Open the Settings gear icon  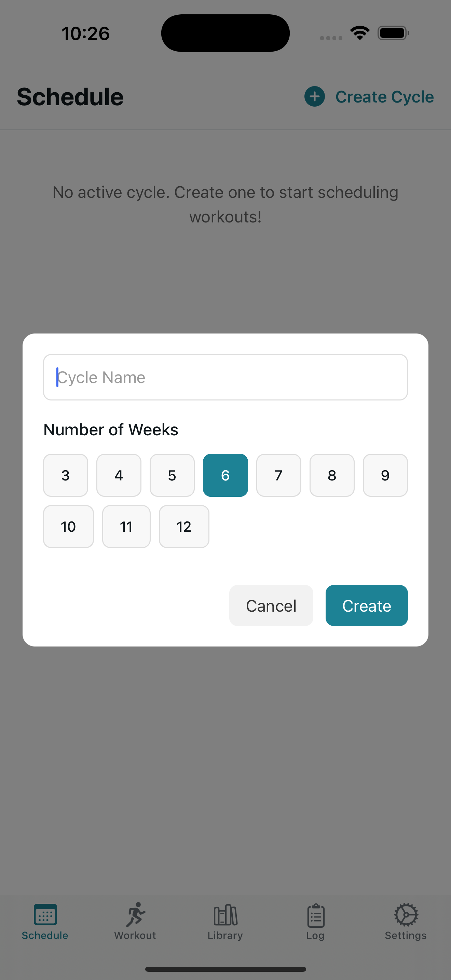pos(406,915)
